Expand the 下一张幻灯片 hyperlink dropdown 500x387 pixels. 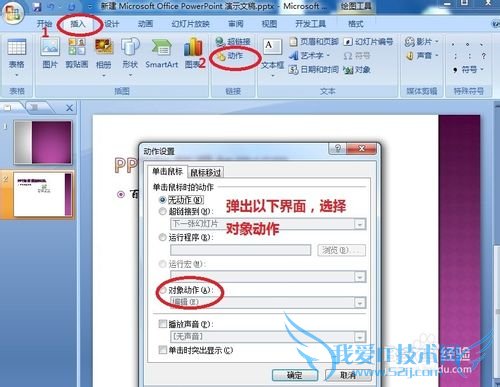tap(359, 224)
